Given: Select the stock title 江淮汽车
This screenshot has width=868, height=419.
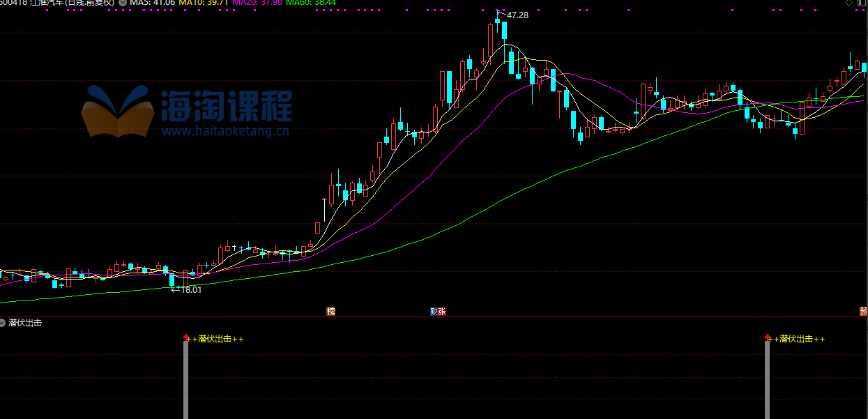Looking at the screenshot, I should 47,3.
